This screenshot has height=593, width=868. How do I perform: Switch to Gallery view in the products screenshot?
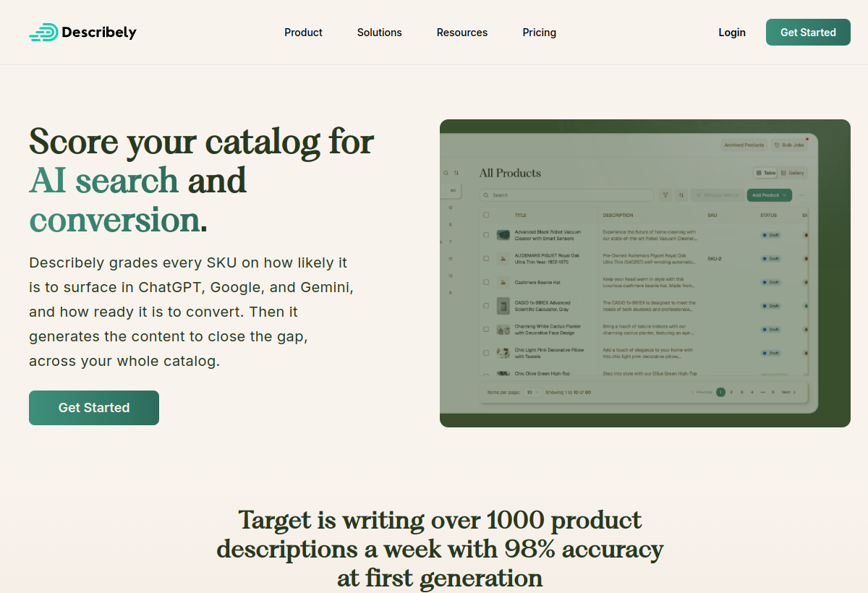[793, 173]
